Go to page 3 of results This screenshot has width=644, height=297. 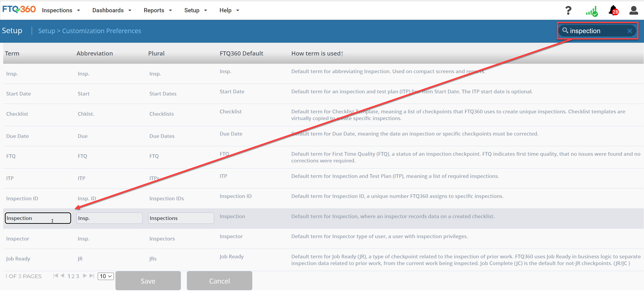tap(77, 276)
